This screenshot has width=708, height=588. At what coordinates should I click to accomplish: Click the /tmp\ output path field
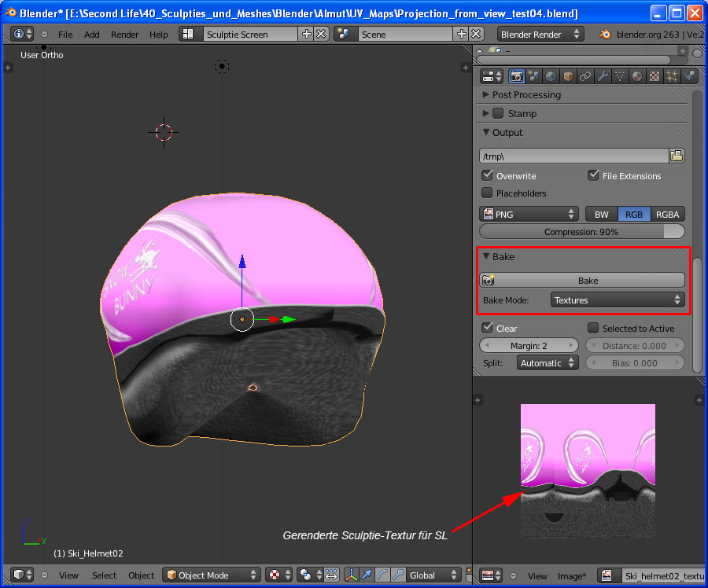pyautogui.click(x=573, y=156)
